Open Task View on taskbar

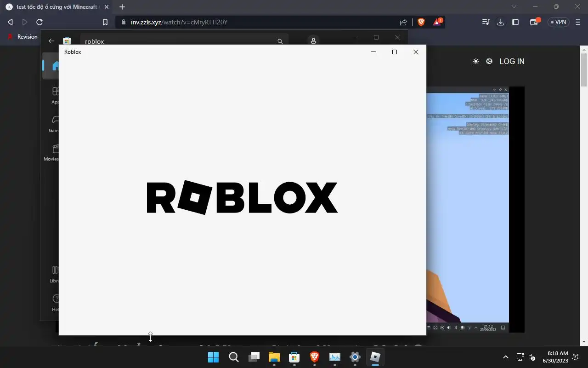(254, 357)
